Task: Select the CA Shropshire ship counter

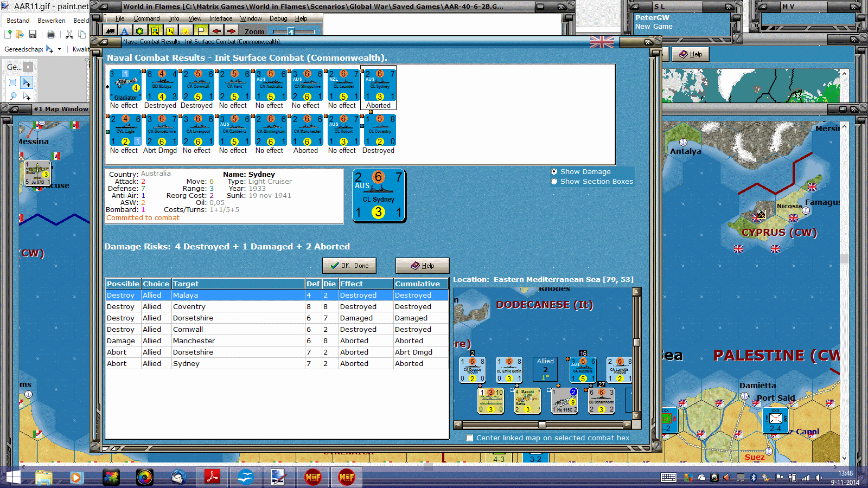Action: tap(307, 85)
